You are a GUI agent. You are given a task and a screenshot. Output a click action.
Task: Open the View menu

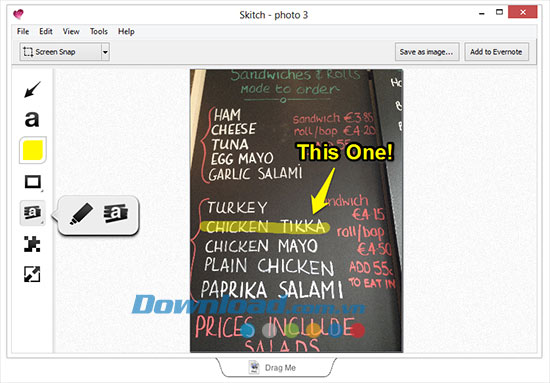click(x=71, y=32)
